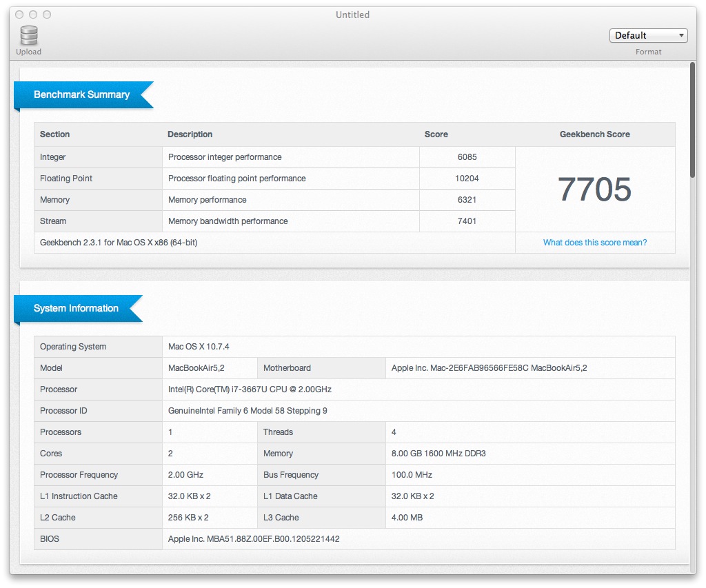
Task: Click the Integer section row label
Action: click(52, 157)
